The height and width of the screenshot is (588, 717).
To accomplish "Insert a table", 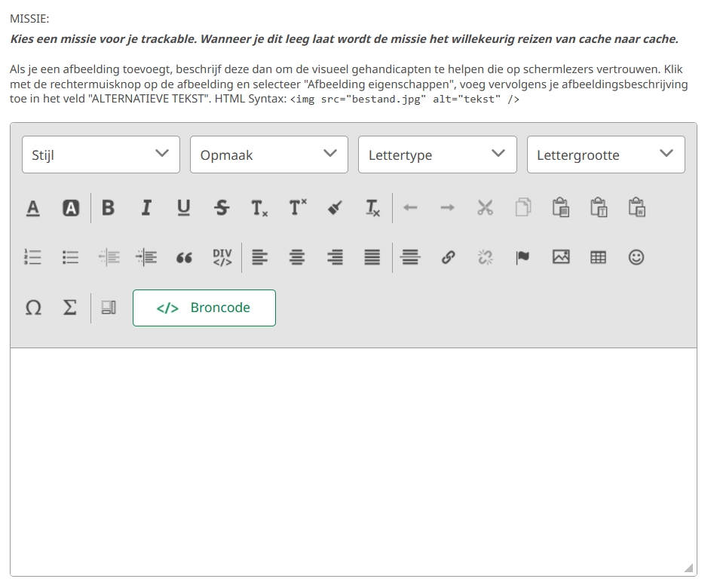I will coord(599,257).
